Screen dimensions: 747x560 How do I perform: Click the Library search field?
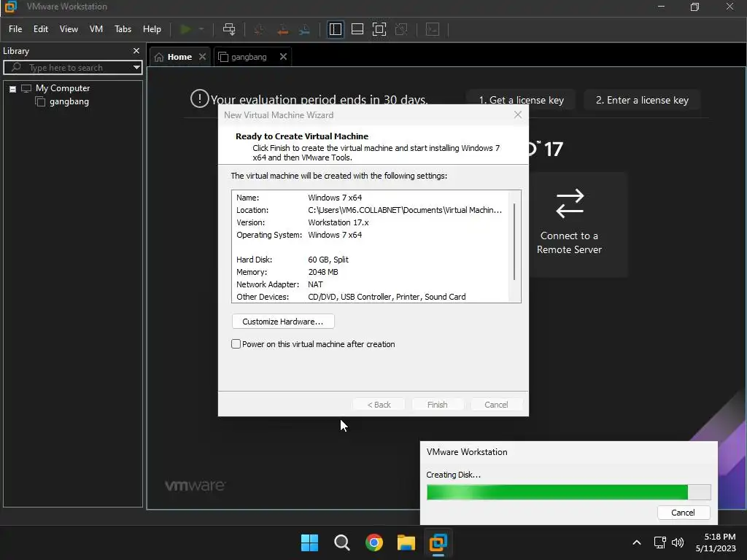71,68
